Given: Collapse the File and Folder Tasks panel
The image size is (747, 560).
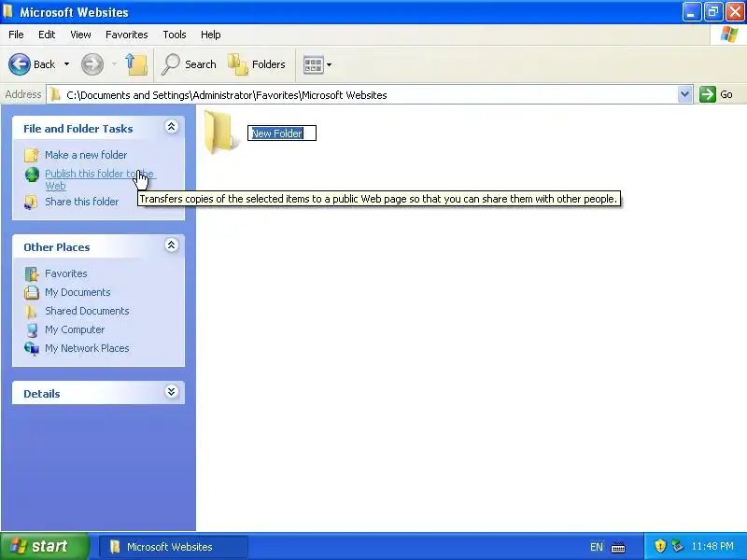Looking at the screenshot, I should tap(172, 126).
